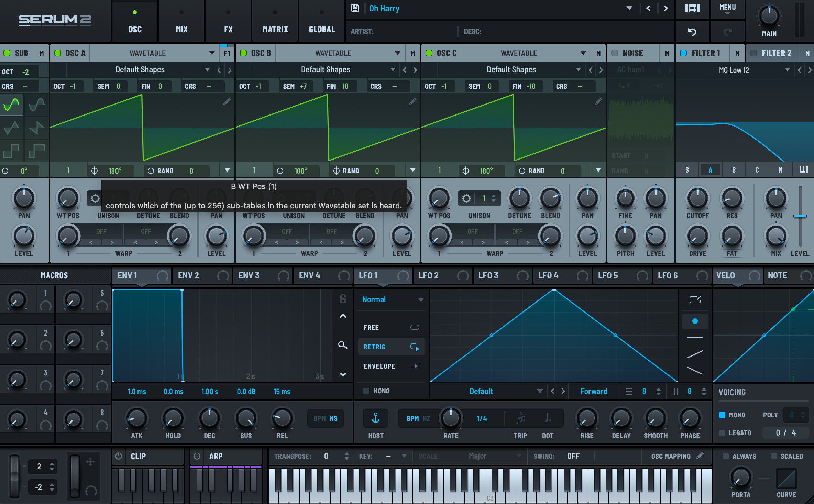Edit OSC mapping with pencil icon
The height and width of the screenshot is (504, 814).
700,456
